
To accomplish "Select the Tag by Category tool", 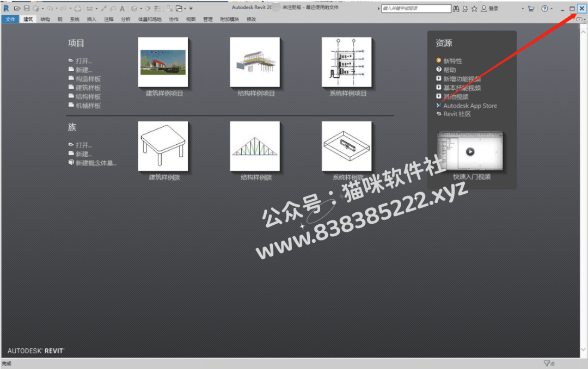I will coord(113,8).
